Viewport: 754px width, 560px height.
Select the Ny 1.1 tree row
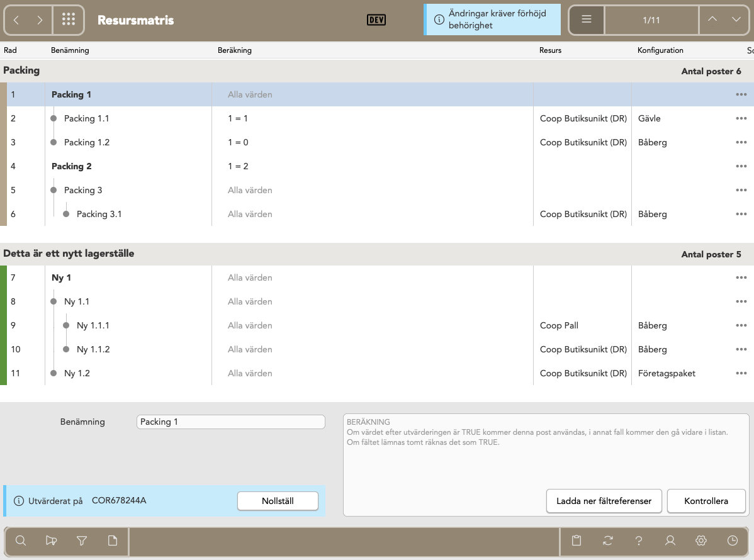pos(377,301)
